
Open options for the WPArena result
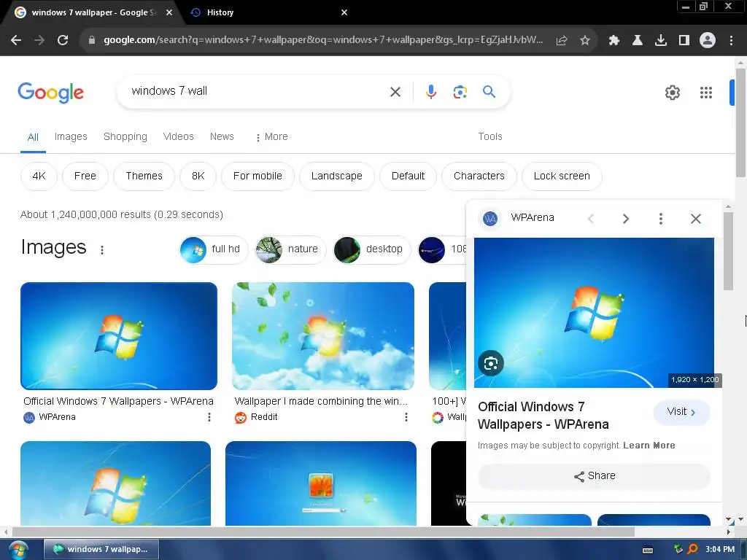point(209,417)
